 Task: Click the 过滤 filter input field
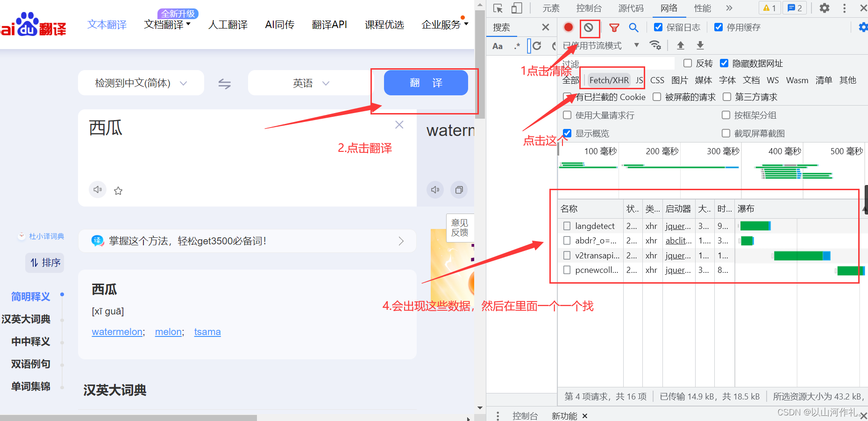(x=617, y=64)
